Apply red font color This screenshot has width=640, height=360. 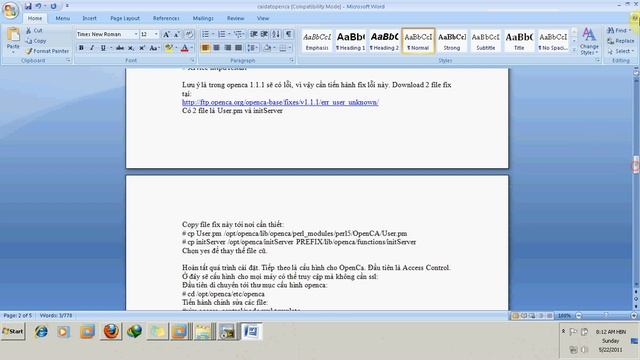[x=184, y=48]
